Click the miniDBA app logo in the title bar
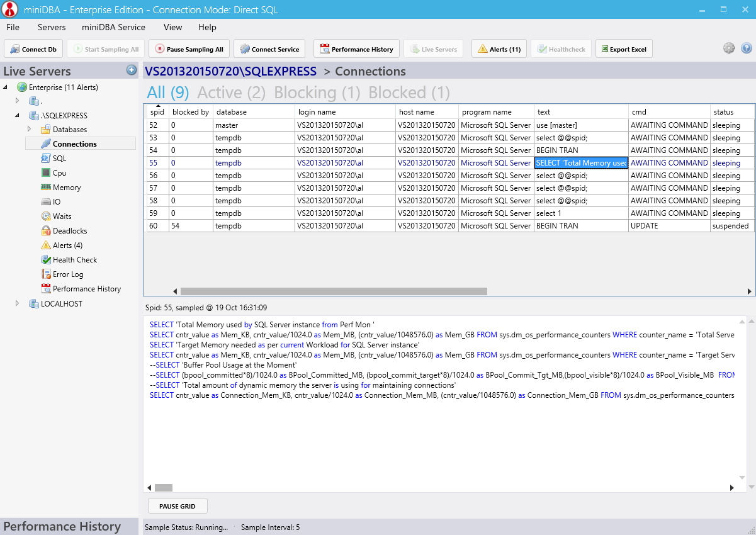Screen dimensions: 756x535 point(10,10)
